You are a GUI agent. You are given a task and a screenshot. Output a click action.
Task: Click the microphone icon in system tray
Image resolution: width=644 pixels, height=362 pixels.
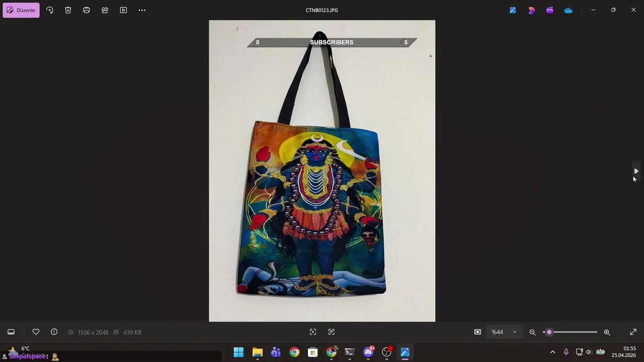pyautogui.click(x=566, y=352)
